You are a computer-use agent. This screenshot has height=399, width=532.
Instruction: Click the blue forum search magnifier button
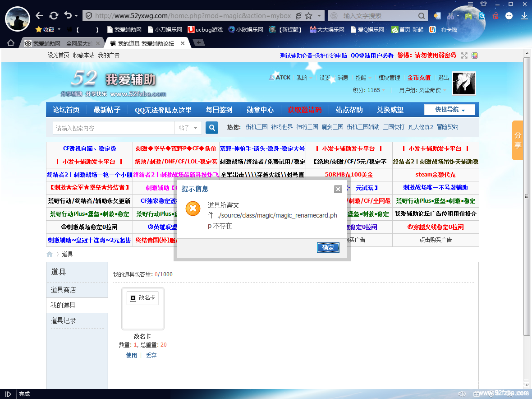point(212,128)
